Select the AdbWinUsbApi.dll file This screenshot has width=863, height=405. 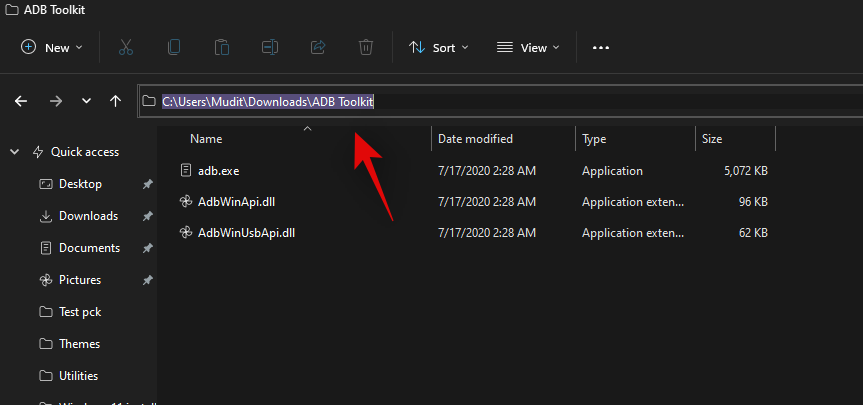pyautogui.click(x=246, y=233)
